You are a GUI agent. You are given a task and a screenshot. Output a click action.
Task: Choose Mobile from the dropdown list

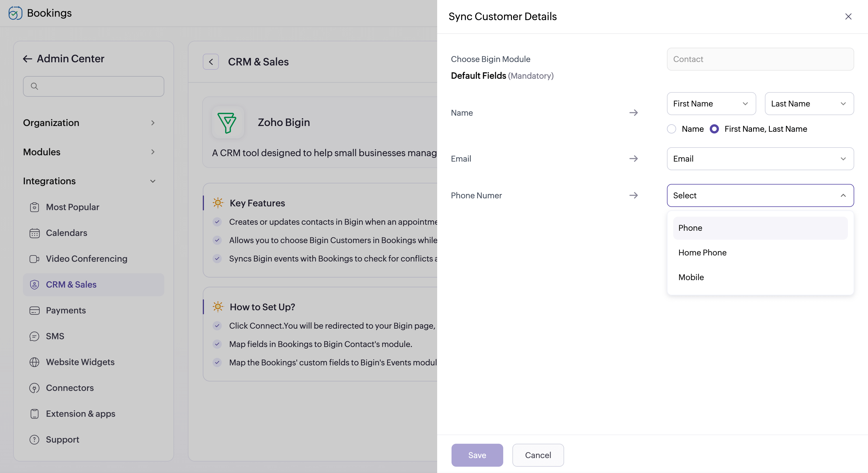691,277
